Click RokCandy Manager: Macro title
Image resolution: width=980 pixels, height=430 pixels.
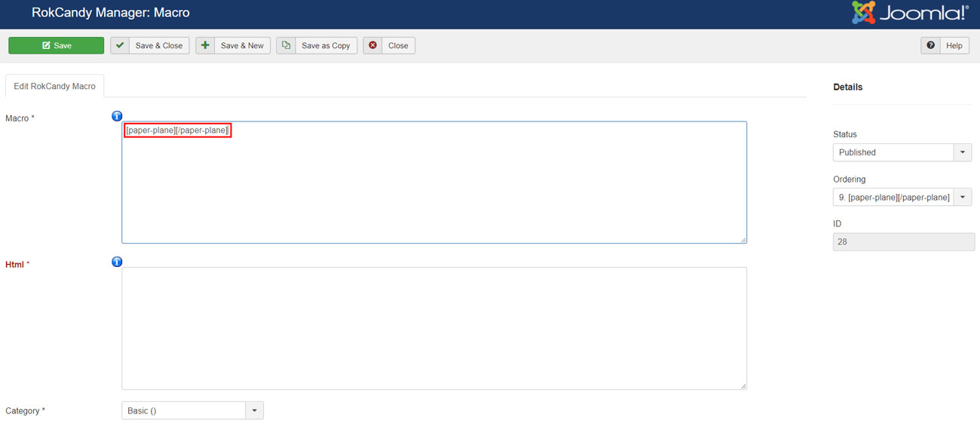111,13
